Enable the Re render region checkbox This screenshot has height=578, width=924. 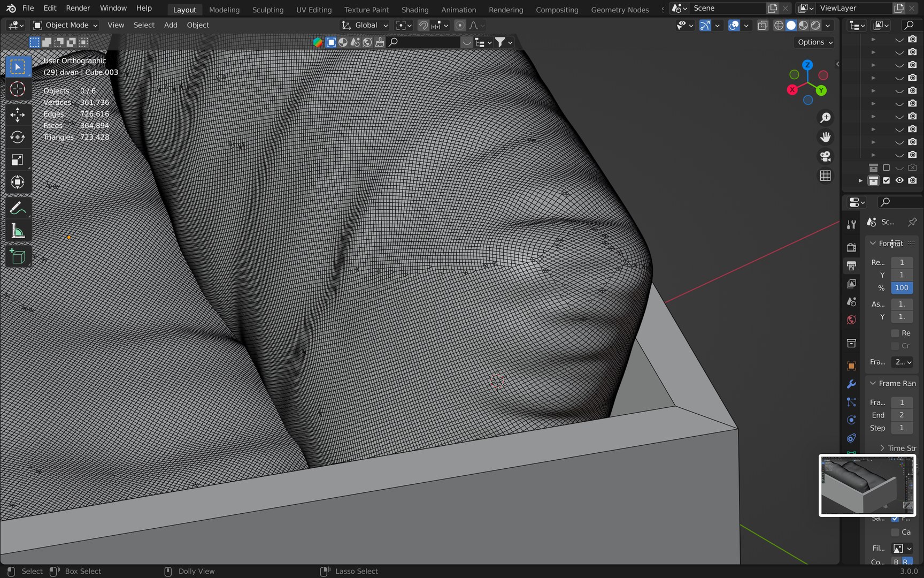coord(895,333)
